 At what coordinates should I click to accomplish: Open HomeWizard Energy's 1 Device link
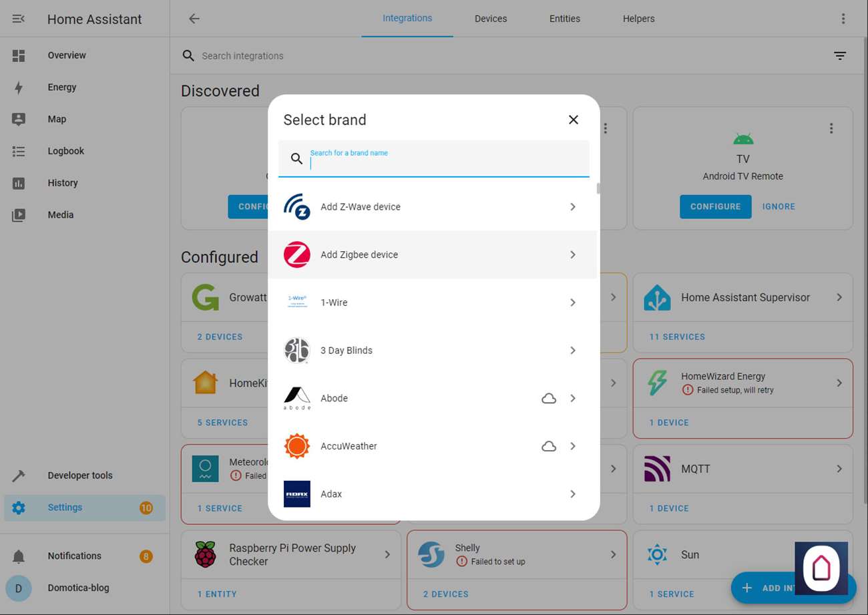669,423
